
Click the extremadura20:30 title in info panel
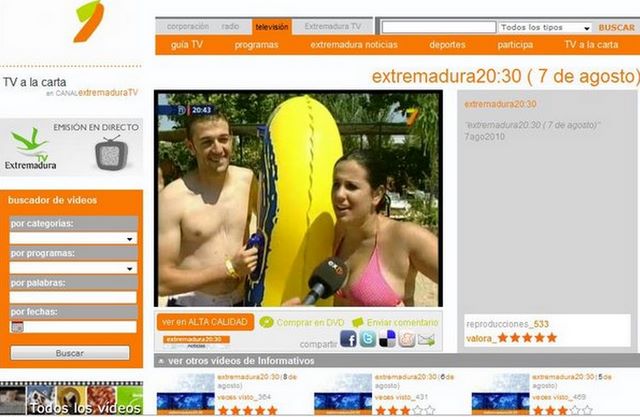click(500, 104)
